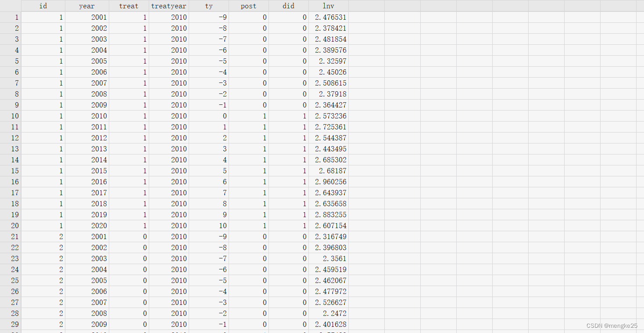Select the ty column header
Viewport: 644px width, 333px height.
click(x=209, y=6)
